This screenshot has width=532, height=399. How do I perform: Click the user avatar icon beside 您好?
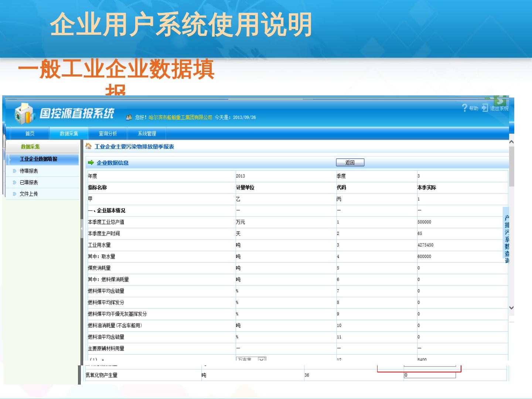(x=129, y=117)
